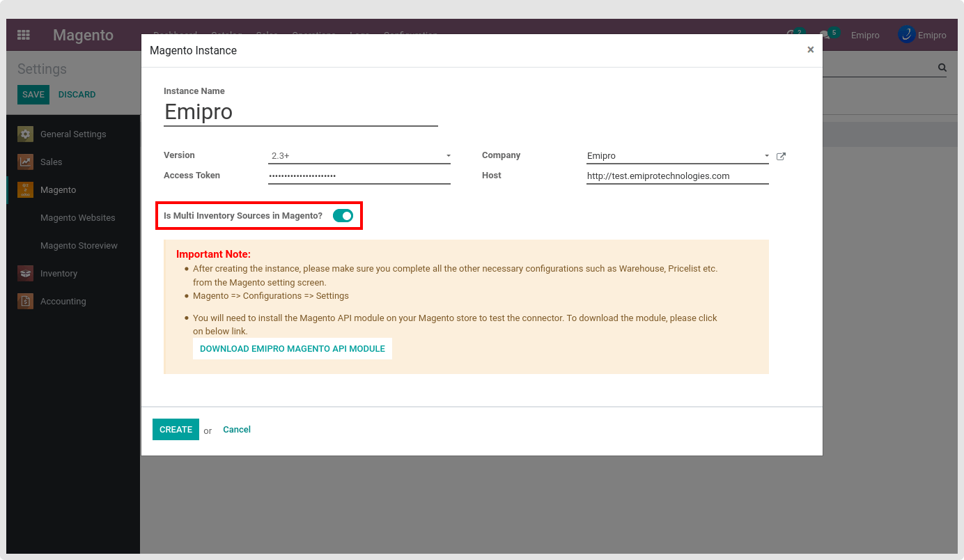
Task: Click the Access Token field
Action: [359, 176]
